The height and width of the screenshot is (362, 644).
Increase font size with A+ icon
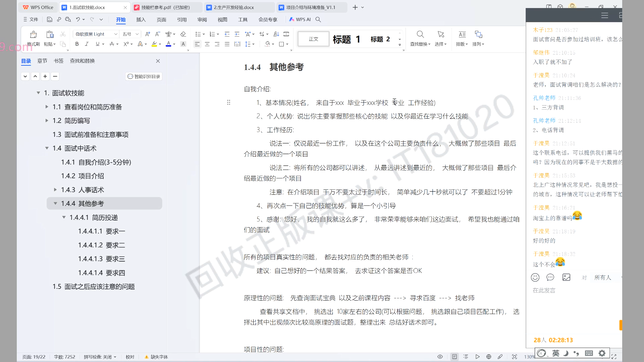(x=148, y=34)
